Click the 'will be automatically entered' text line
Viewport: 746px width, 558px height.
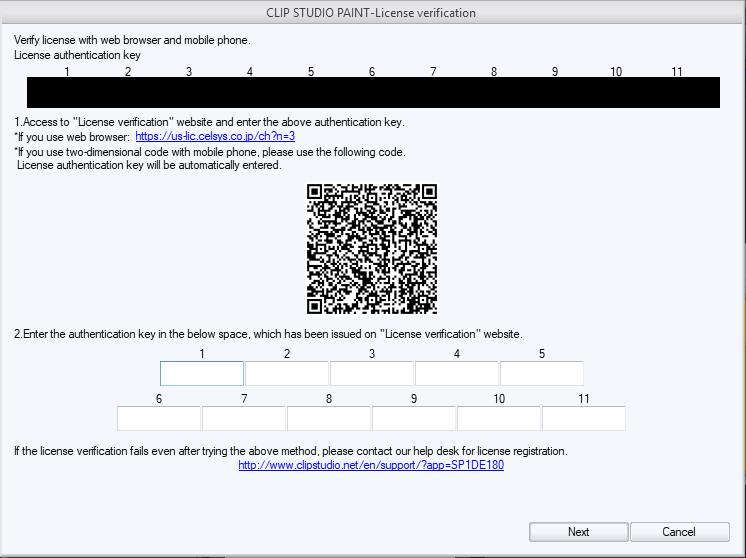pos(149,166)
